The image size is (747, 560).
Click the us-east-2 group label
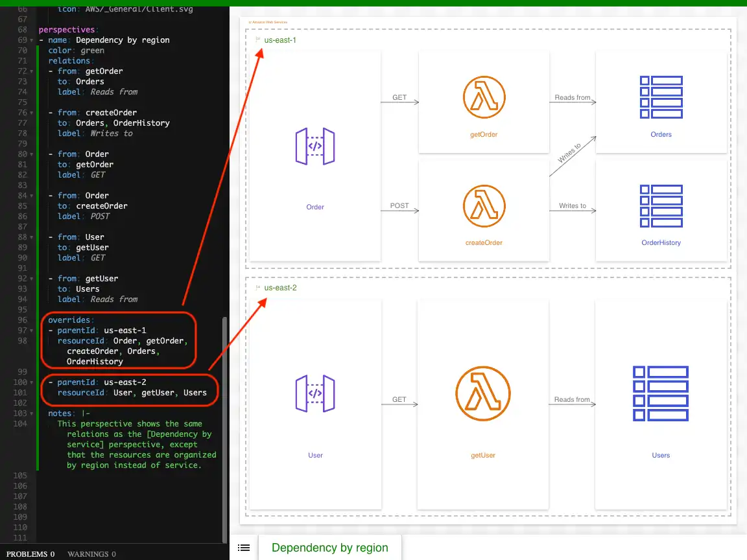(280, 288)
